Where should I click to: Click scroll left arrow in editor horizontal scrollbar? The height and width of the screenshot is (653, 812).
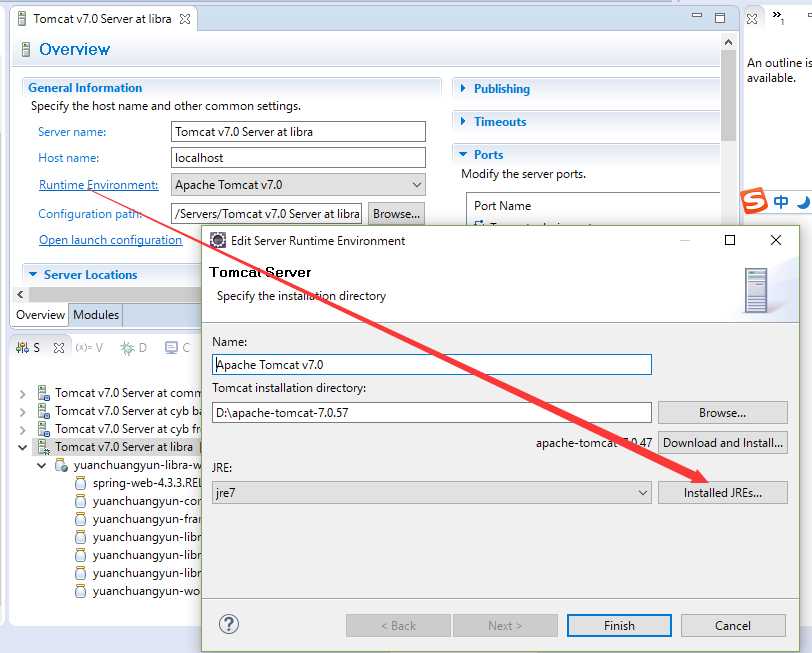pyautogui.click(x=20, y=295)
